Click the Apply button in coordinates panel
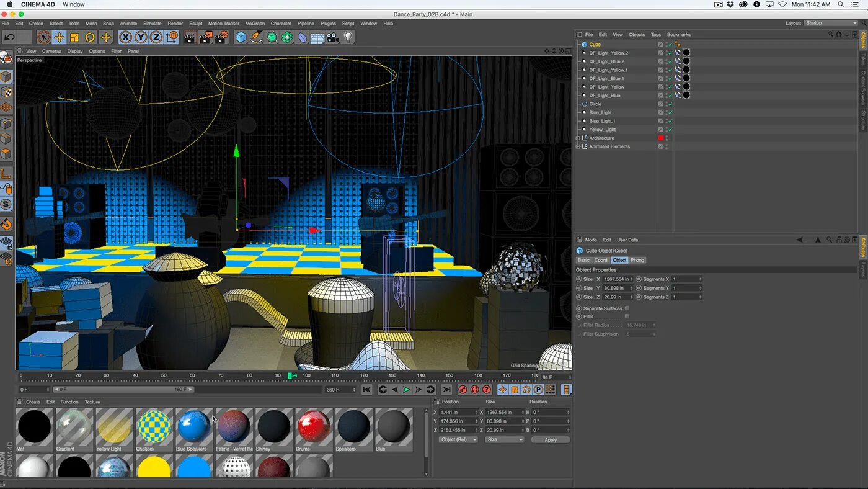868x489 pixels. tap(551, 440)
